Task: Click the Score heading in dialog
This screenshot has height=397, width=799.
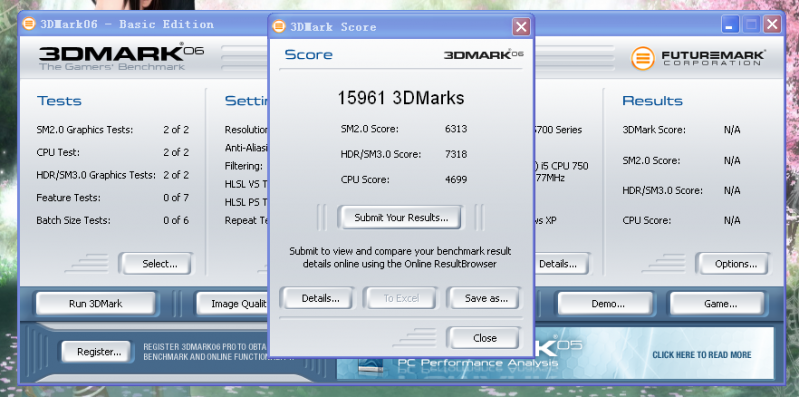Action: click(x=308, y=55)
